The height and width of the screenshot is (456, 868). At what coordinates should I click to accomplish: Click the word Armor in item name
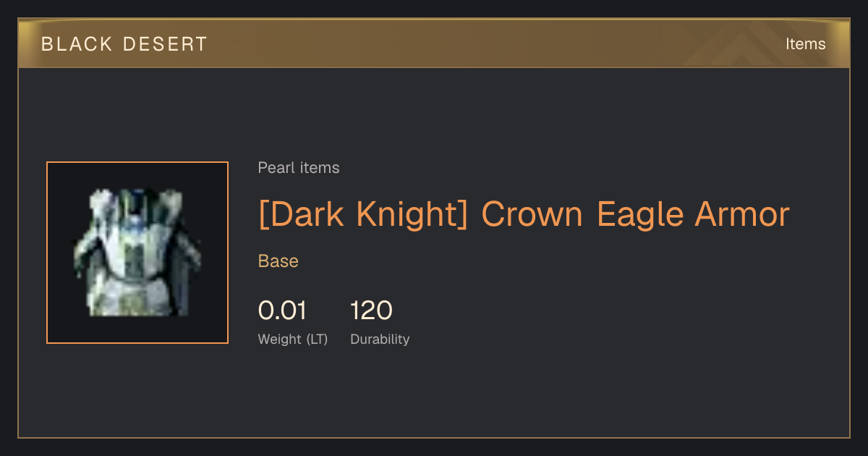pos(742,214)
